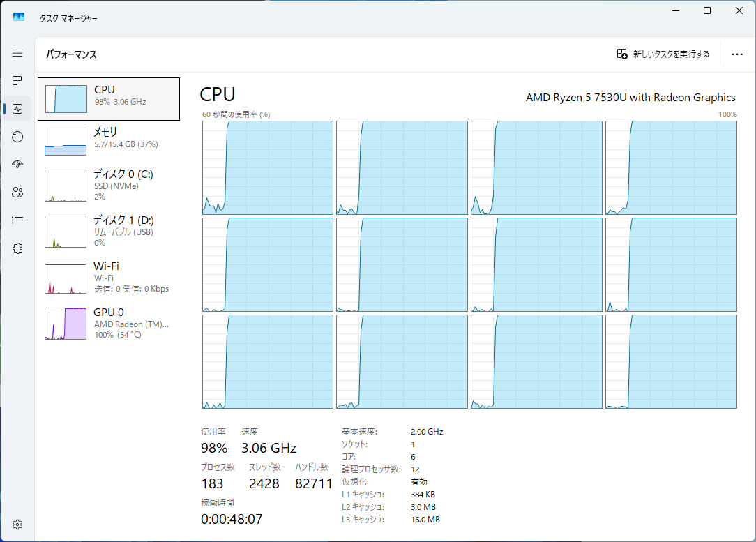Open the Users page icon

[17, 193]
